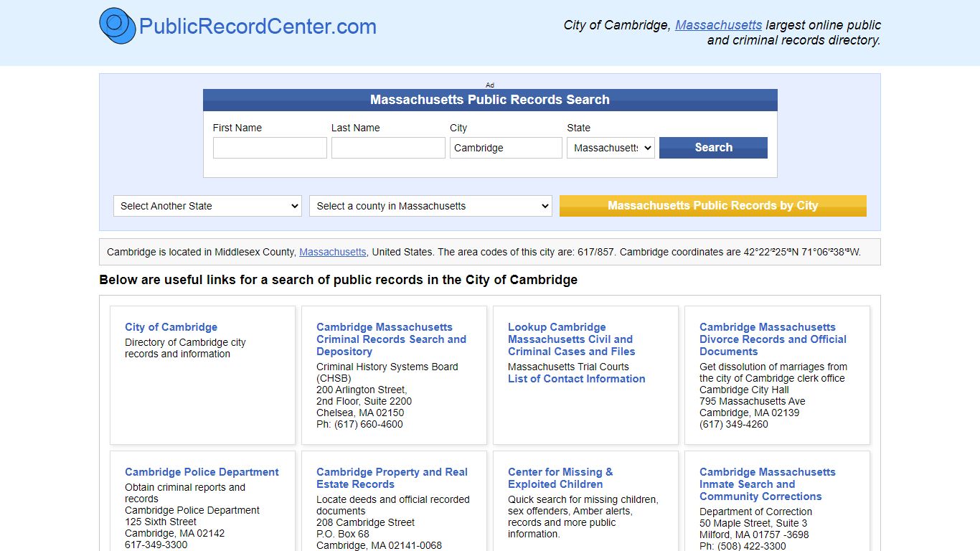Click the text 125 Sixth Street
980x551 pixels.
point(161,522)
